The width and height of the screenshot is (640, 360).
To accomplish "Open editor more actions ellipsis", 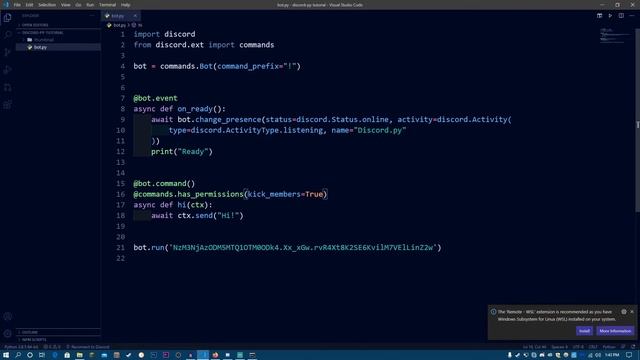I will tap(631, 16).
